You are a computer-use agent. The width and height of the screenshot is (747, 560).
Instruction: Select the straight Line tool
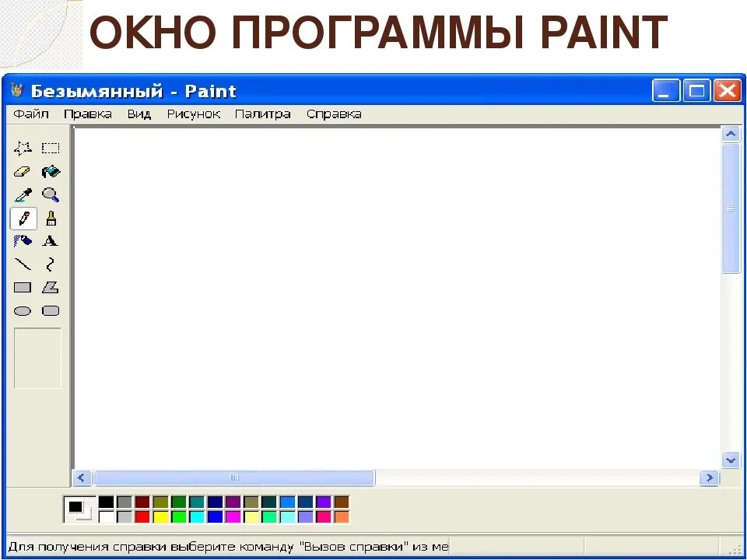tap(23, 264)
